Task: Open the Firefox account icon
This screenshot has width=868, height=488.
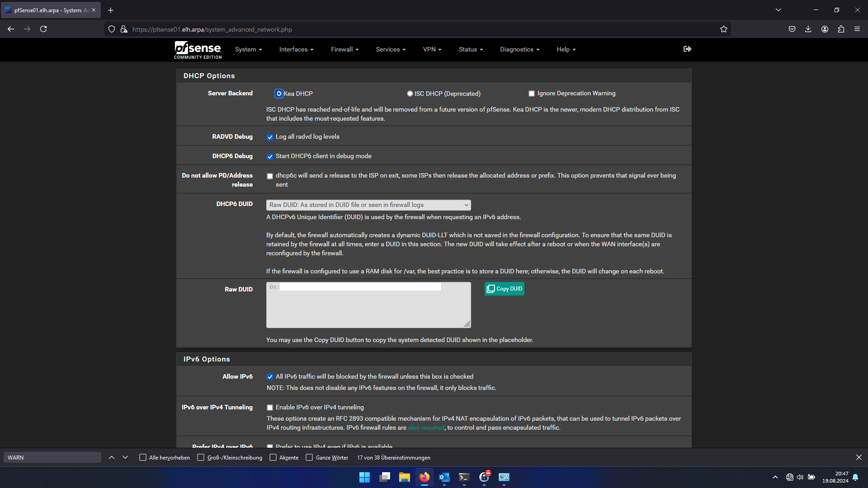Action: pos(825,29)
